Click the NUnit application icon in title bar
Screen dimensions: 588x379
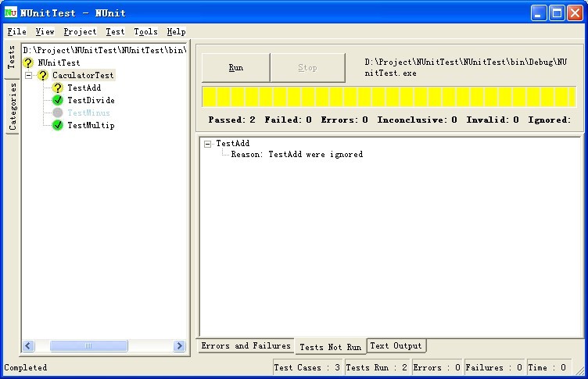10,13
